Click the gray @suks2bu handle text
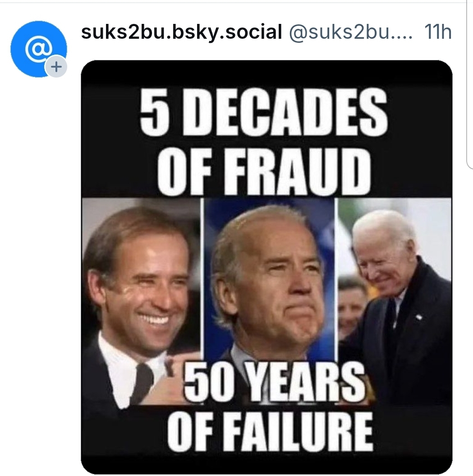473x476 pixels. (350, 32)
